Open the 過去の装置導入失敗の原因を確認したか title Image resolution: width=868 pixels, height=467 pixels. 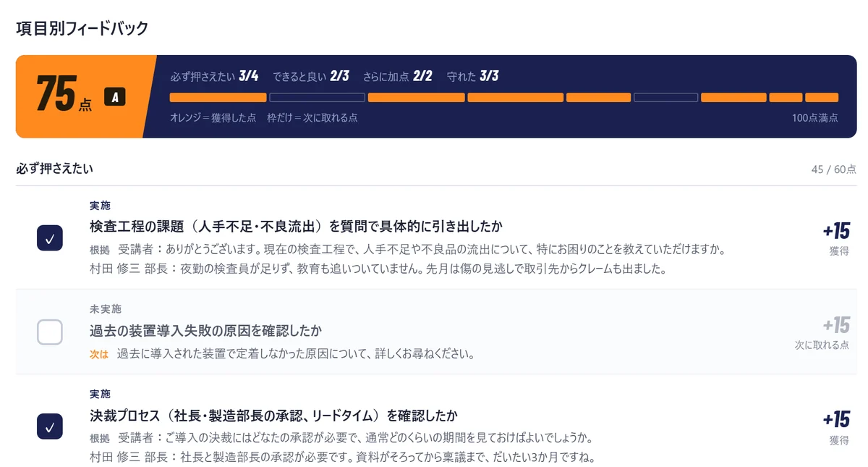[205, 330]
